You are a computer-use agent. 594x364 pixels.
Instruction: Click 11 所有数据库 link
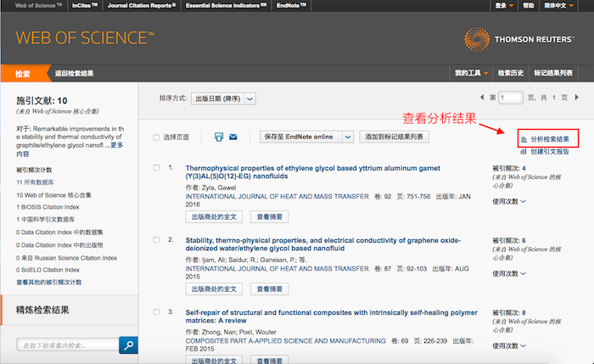35,182
